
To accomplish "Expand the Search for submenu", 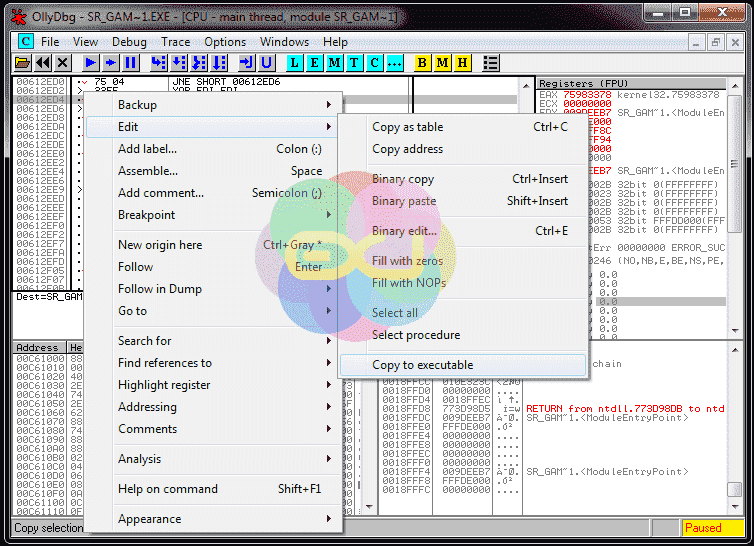I will point(214,341).
